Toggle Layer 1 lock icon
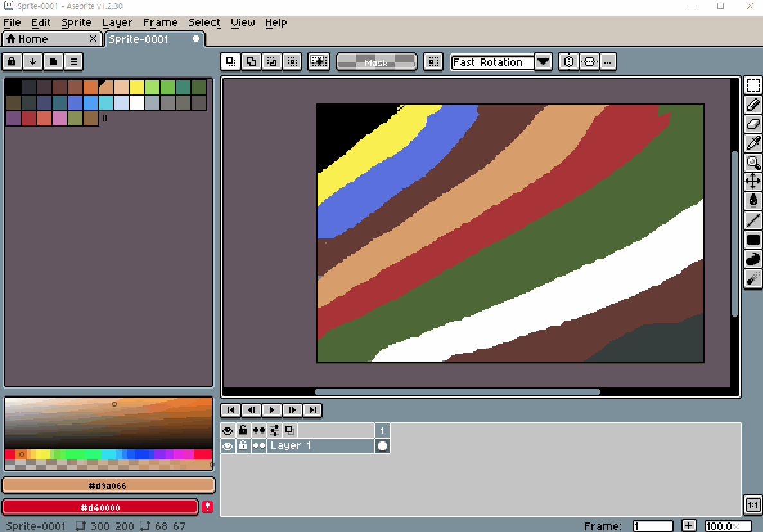The width and height of the screenshot is (763, 532). coord(243,445)
